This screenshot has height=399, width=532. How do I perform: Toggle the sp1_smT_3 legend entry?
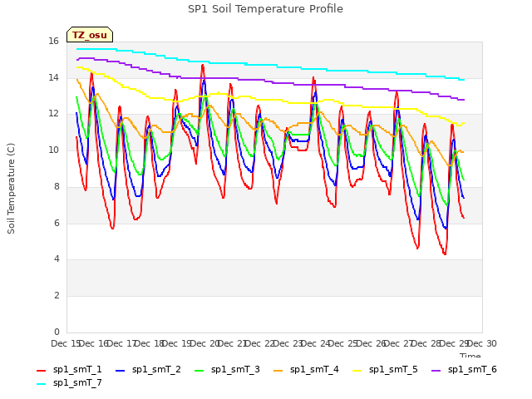pyautogui.click(x=227, y=369)
